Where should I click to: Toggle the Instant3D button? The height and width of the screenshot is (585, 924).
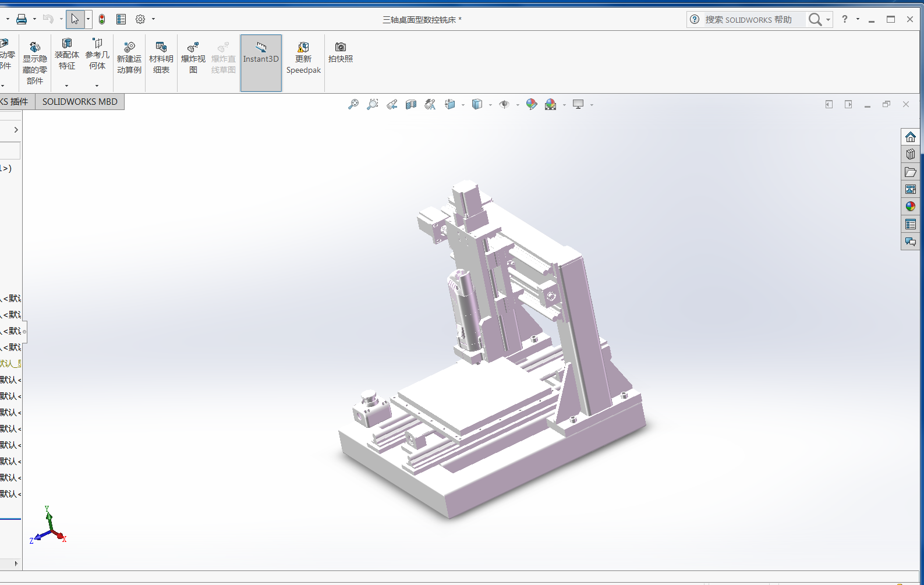point(261,58)
